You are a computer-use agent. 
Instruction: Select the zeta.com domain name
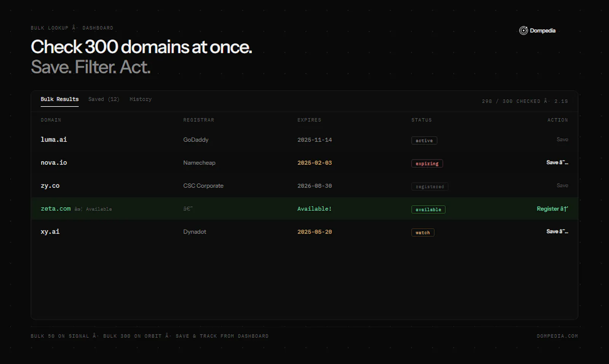coord(56,209)
